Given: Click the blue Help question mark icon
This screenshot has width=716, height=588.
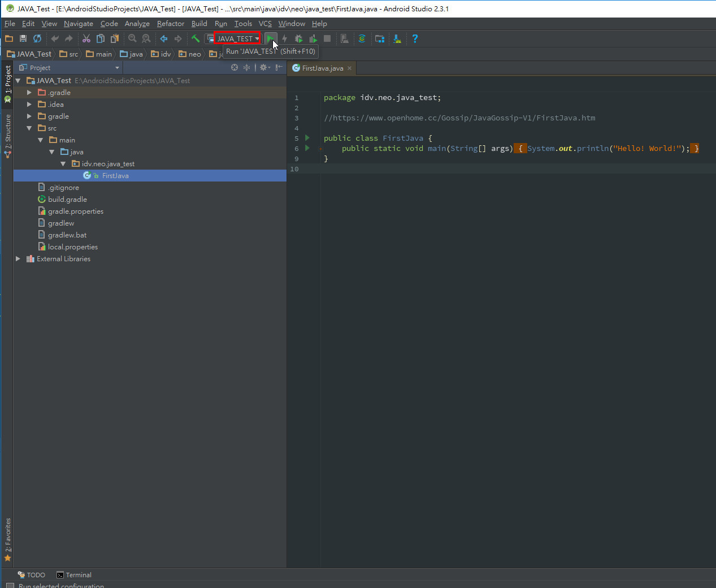Looking at the screenshot, I should (415, 38).
